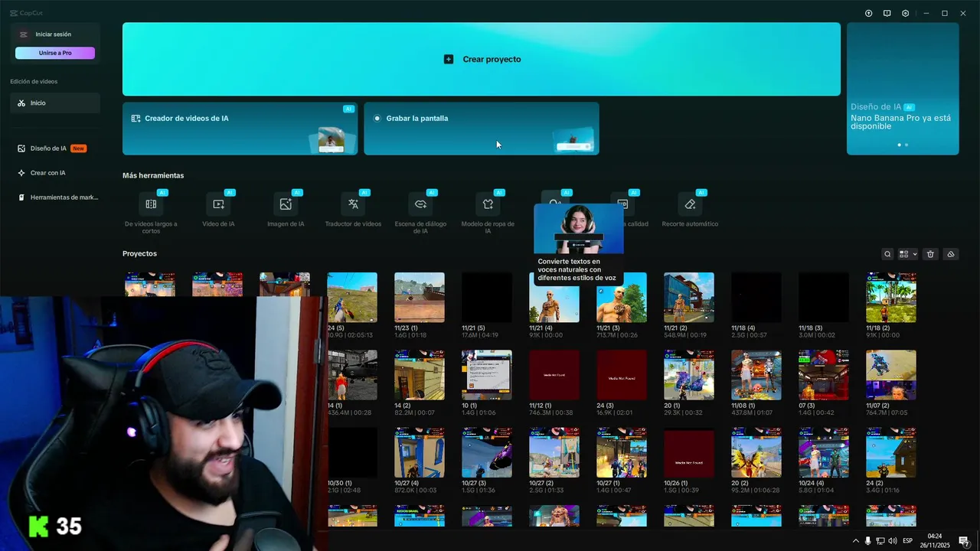Click the Proyectos section heading
This screenshot has width=980, height=551.
(139, 253)
